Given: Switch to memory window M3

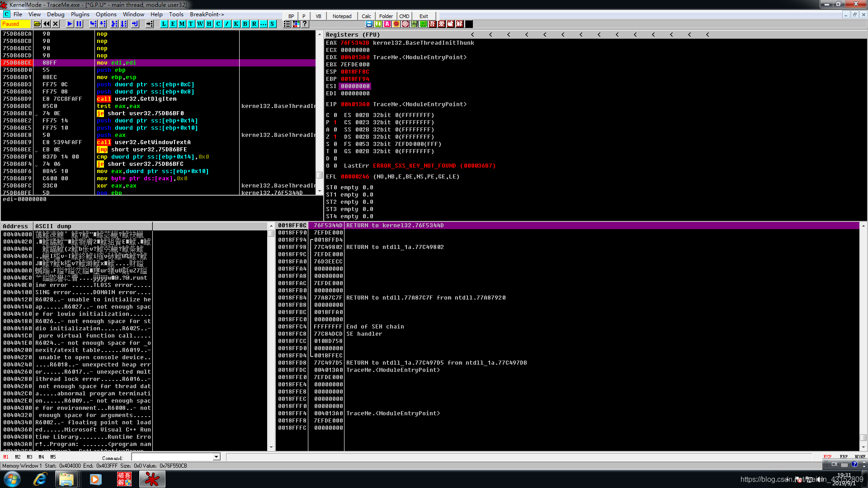Looking at the screenshot, I should (29, 457).
